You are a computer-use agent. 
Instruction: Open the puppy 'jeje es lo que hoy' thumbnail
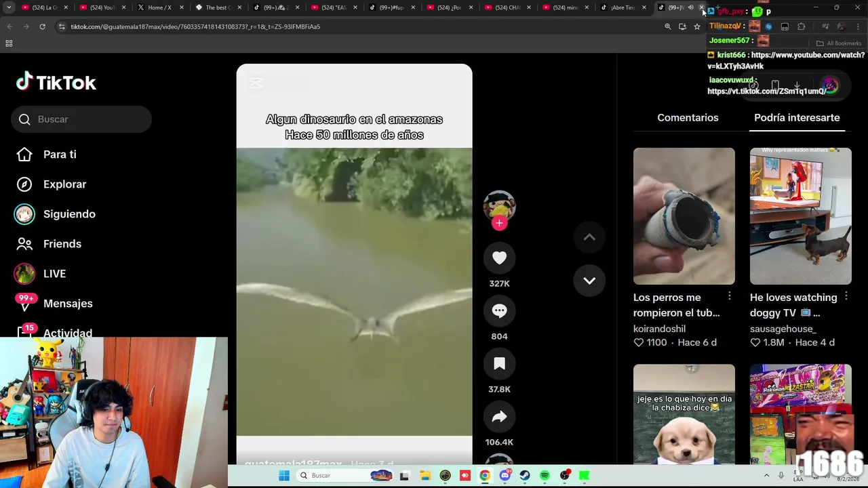click(x=684, y=414)
